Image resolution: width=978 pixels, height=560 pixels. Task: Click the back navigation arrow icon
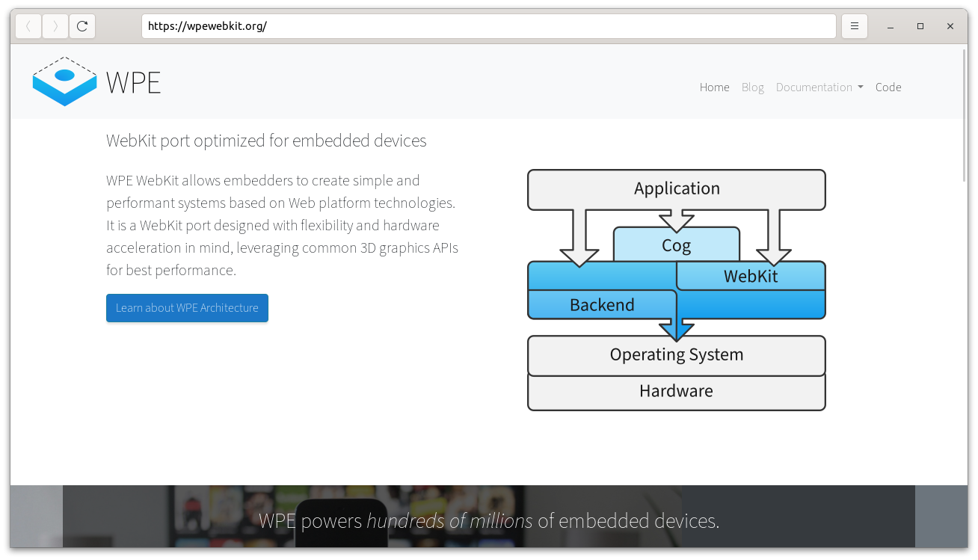(x=28, y=25)
